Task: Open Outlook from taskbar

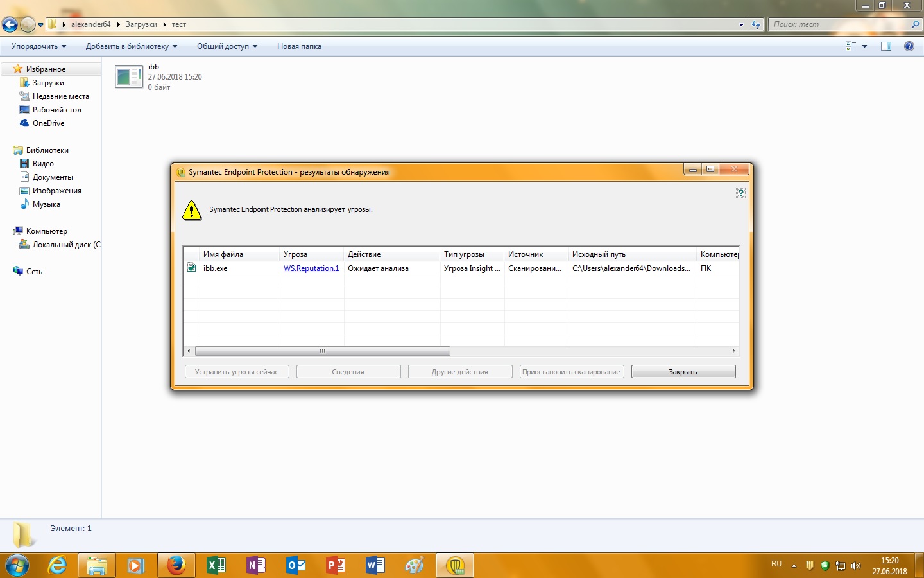Action: (296, 565)
